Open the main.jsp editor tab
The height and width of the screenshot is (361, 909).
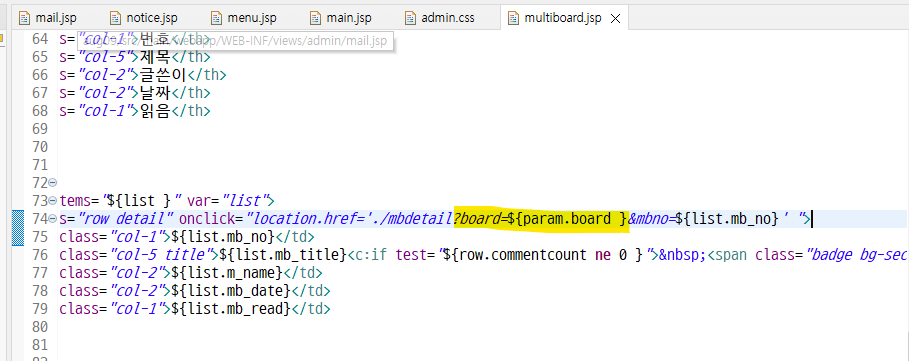[x=341, y=18]
